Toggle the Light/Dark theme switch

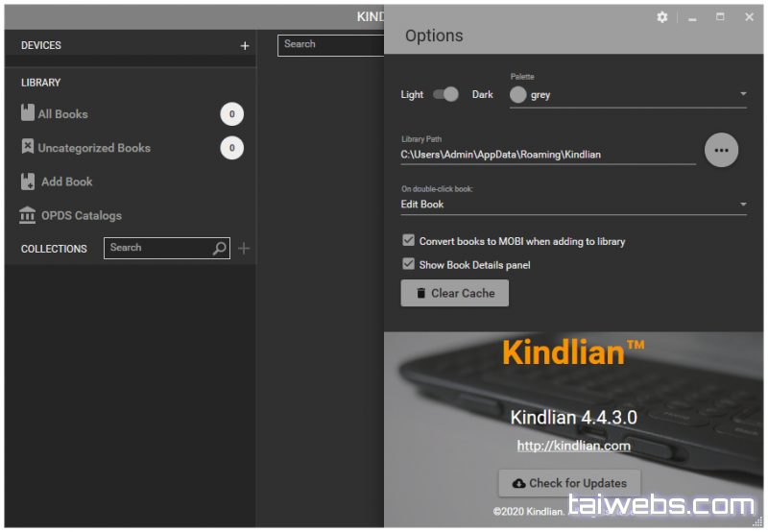click(x=446, y=94)
